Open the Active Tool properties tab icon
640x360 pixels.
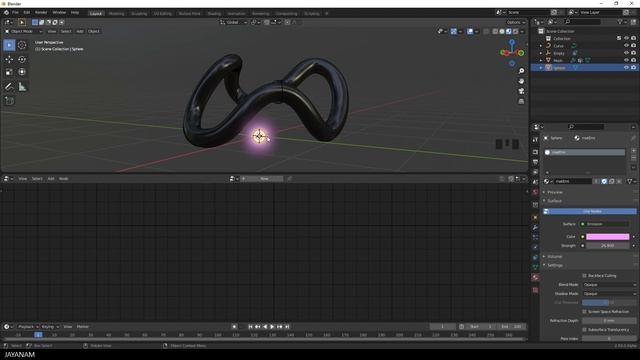(536, 140)
